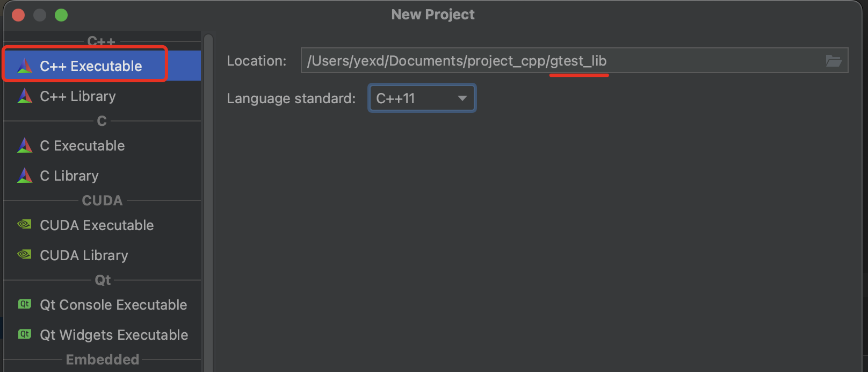Viewport: 868px width, 372px height.
Task: Select Qt Console Executable in the list
Action: coord(102,304)
